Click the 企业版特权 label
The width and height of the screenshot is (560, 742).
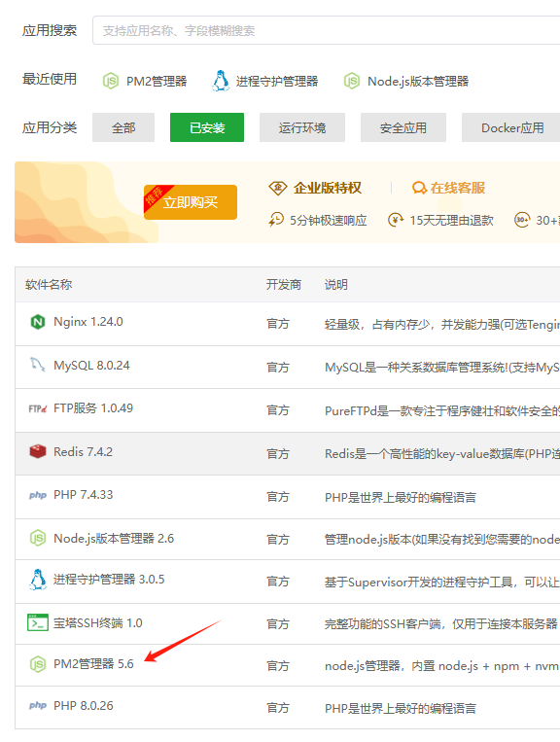pyautogui.click(x=328, y=188)
